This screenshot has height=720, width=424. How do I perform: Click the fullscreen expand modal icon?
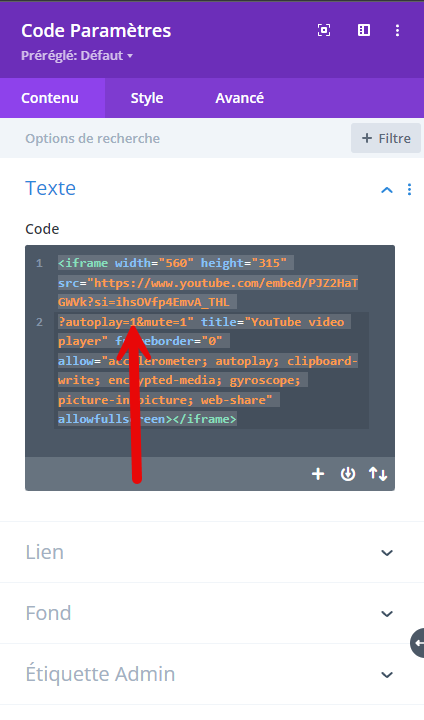(x=324, y=30)
